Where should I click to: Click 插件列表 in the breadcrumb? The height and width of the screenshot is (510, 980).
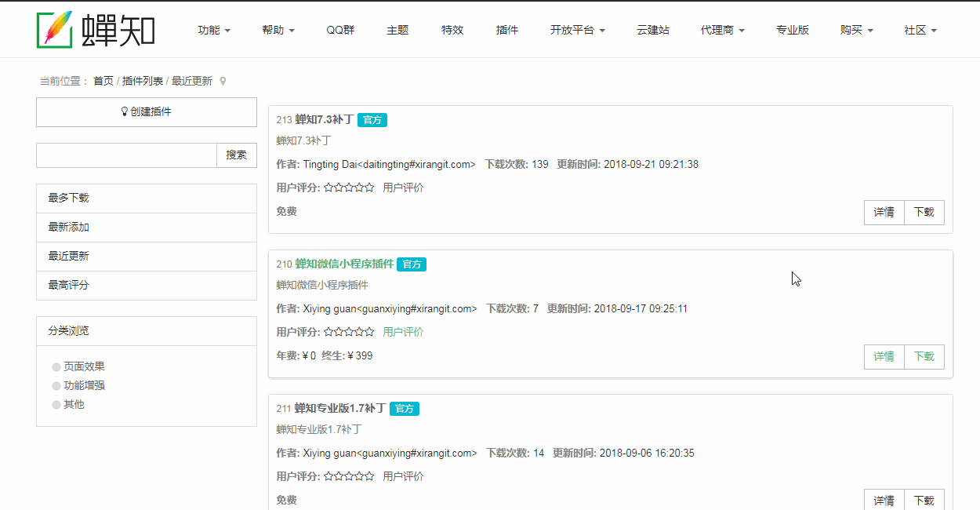click(x=143, y=81)
